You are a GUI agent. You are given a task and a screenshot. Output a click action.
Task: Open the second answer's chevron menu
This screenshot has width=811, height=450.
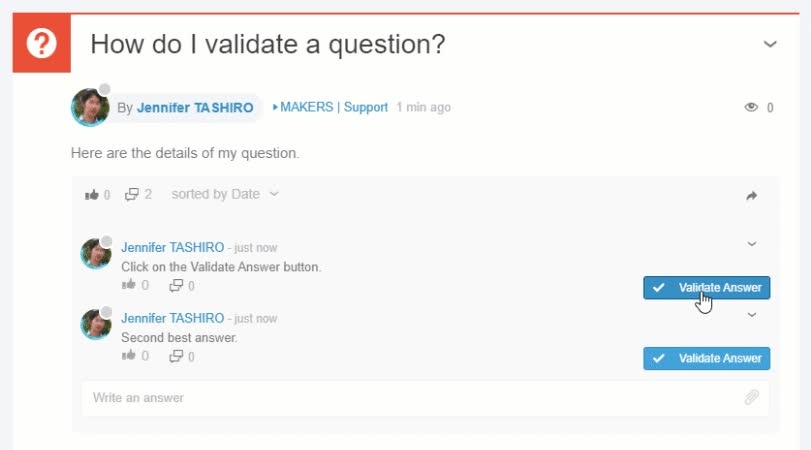click(752, 314)
